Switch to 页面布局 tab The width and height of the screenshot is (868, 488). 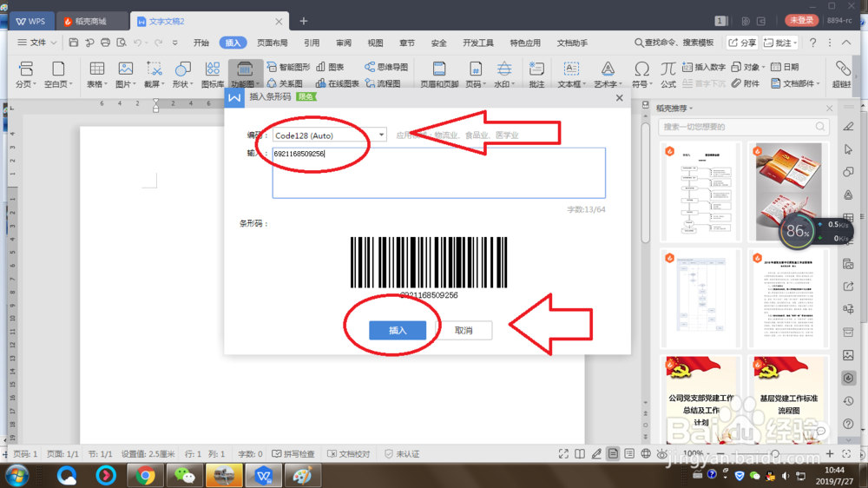[x=273, y=43]
